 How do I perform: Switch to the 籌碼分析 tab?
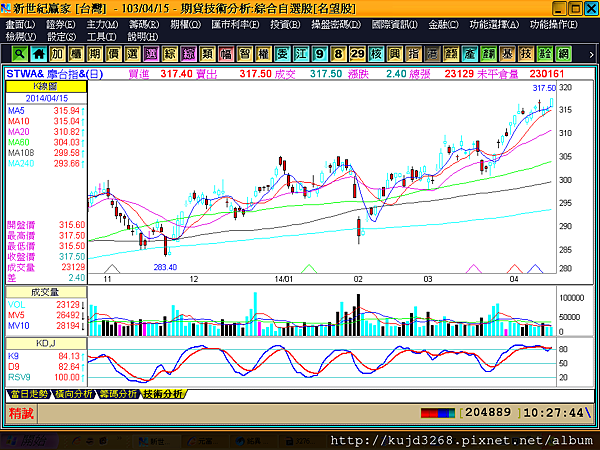118,394
